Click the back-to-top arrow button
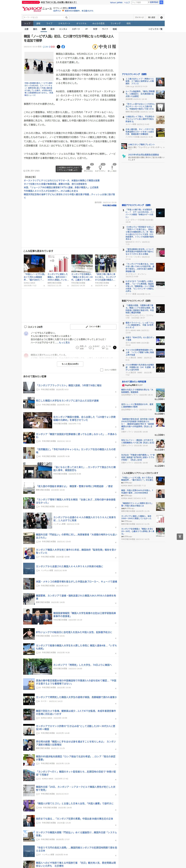 pos(180,536)
